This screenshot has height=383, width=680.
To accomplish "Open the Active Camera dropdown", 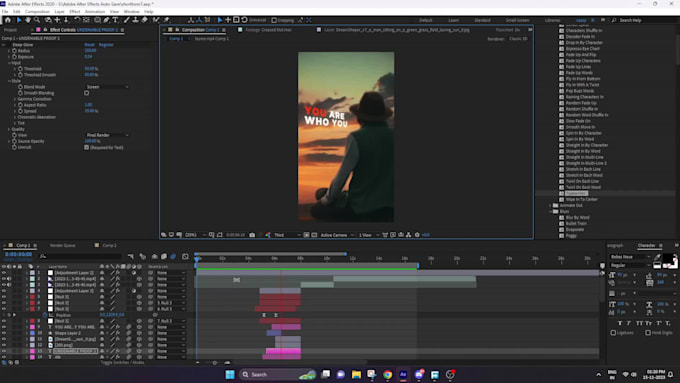I will pos(337,235).
